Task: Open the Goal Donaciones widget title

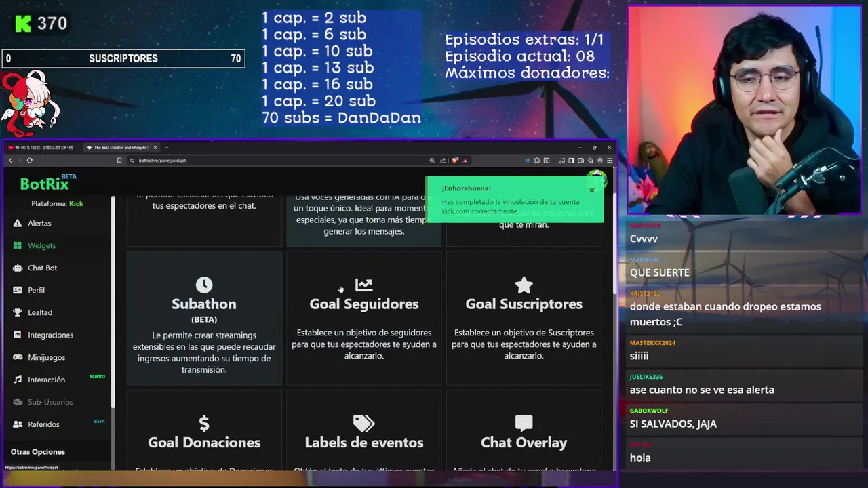Action: pyautogui.click(x=204, y=443)
